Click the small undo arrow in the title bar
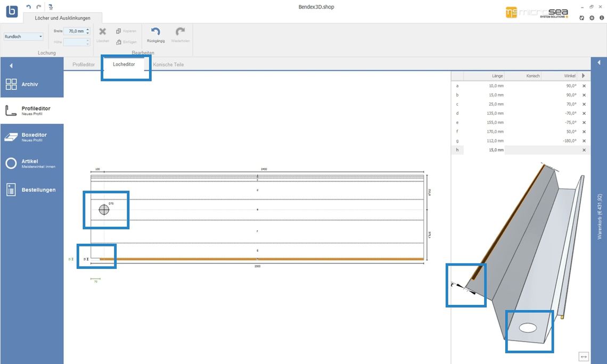 pos(28,7)
